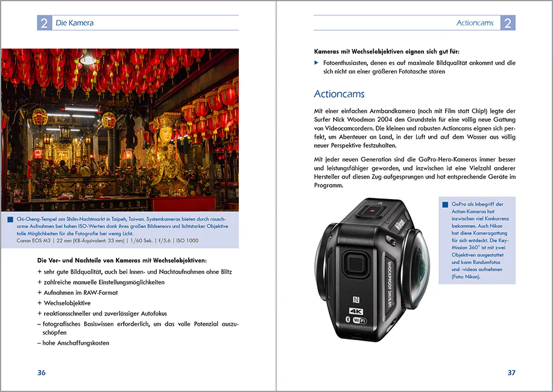
Task: Click the blue square bullet in temple photo caption
Action: point(10,220)
